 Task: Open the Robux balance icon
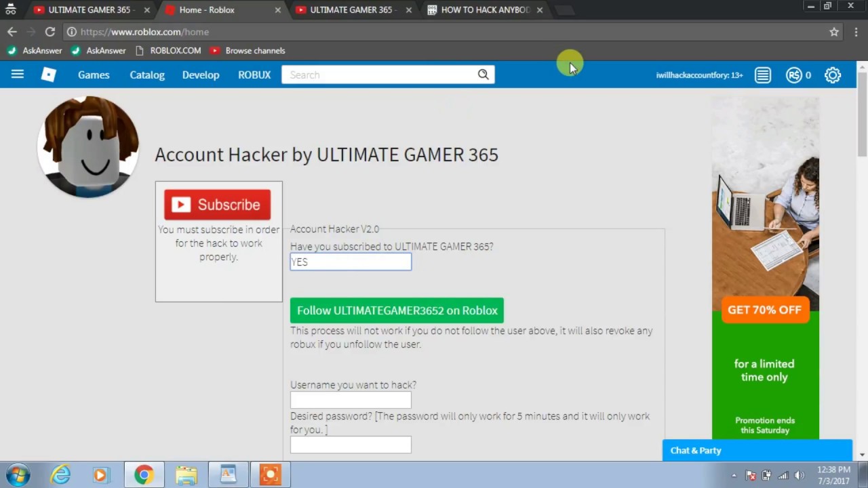point(794,75)
